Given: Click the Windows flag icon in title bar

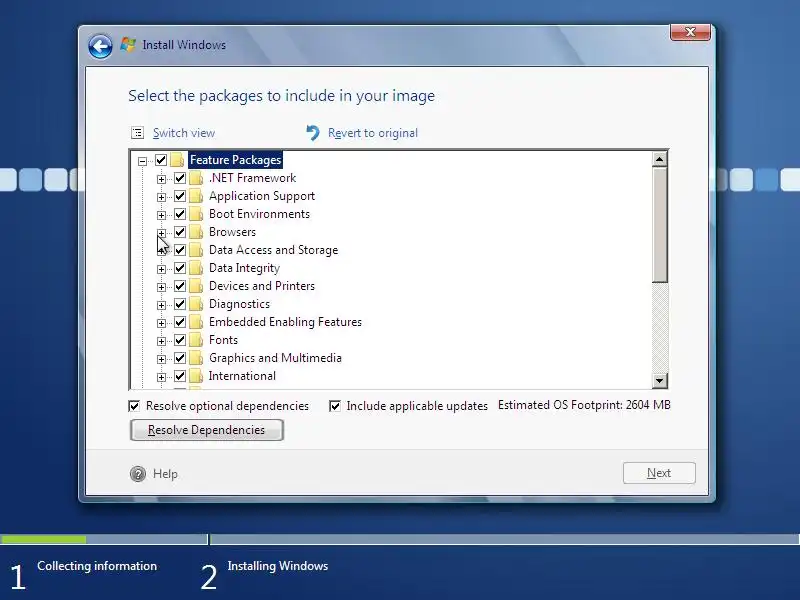Looking at the screenshot, I should 128,45.
